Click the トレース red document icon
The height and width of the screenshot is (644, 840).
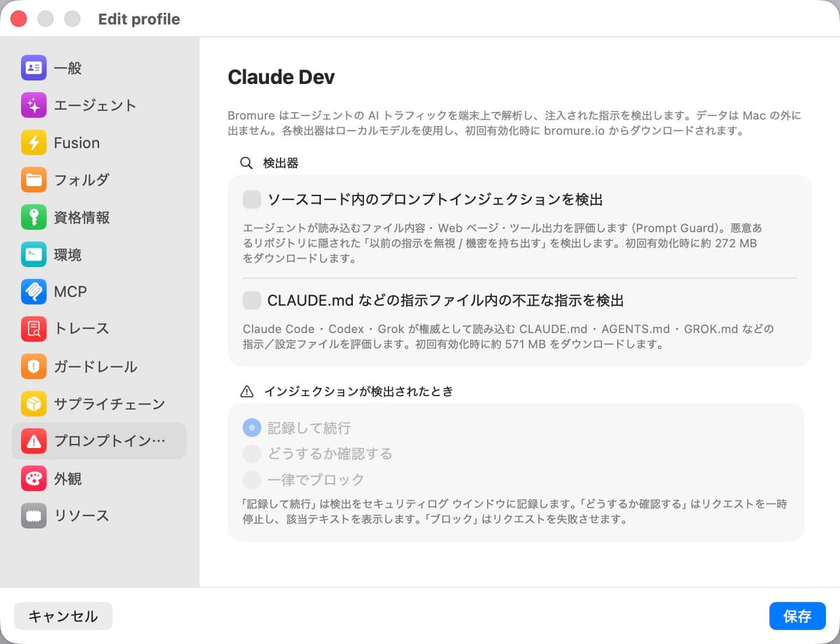(34, 329)
